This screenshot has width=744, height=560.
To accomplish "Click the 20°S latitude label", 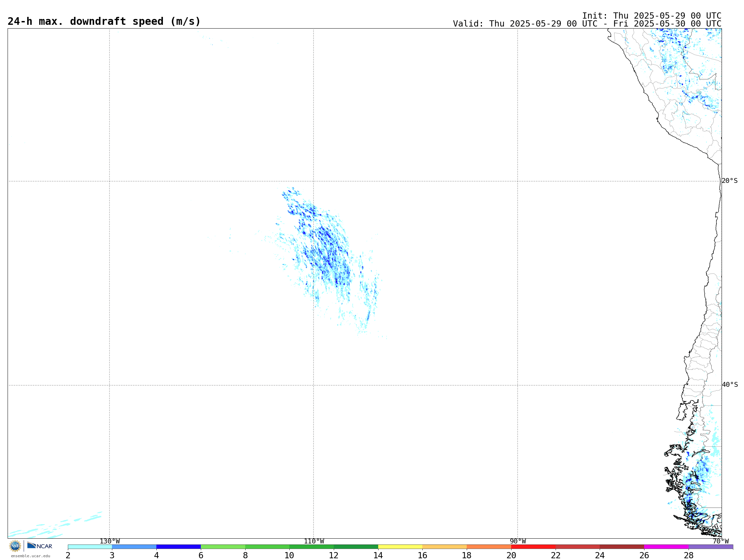I will tap(730, 181).
